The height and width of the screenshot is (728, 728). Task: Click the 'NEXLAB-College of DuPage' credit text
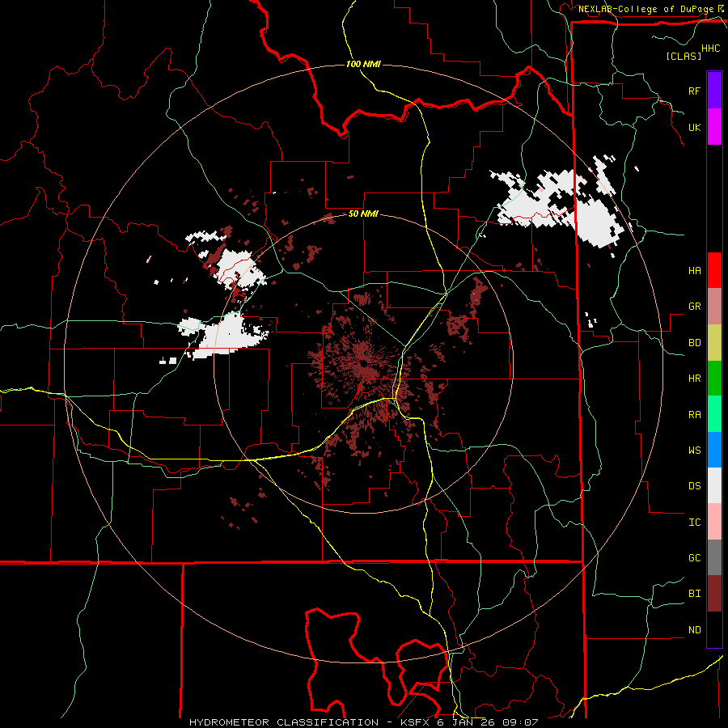(647, 9)
